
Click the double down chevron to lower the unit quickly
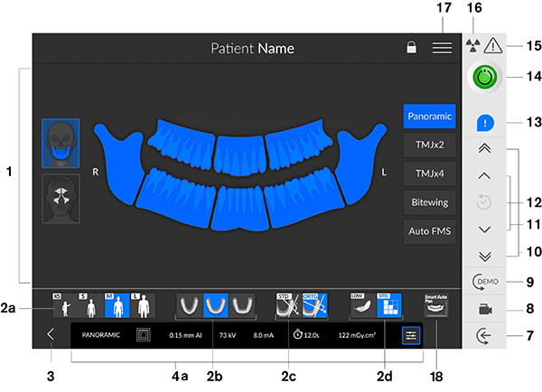pos(485,257)
